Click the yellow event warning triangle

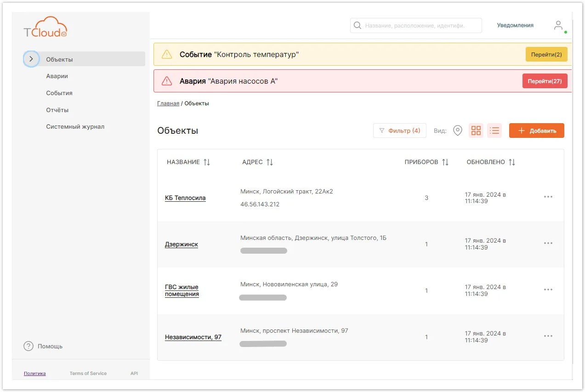click(166, 55)
